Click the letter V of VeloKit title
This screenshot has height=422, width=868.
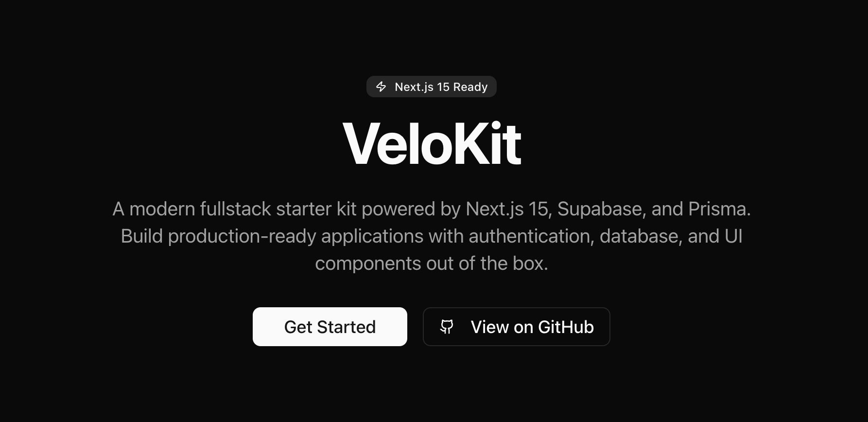[x=360, y=143]
